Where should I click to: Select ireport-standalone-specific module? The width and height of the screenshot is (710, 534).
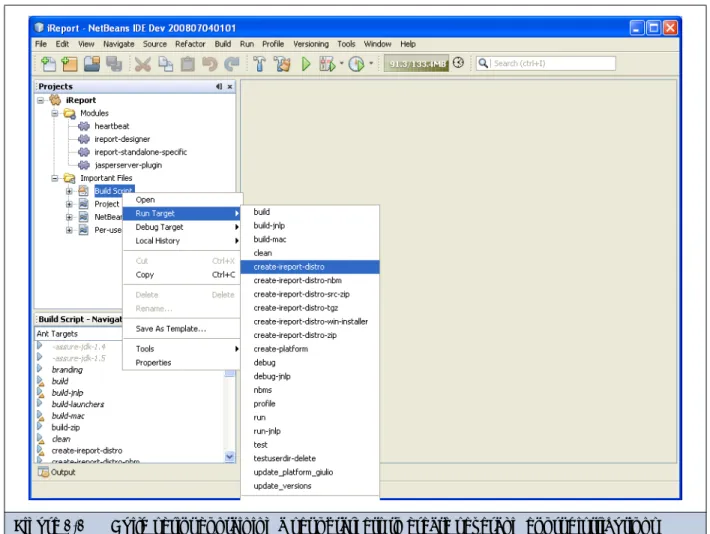(x=140, y=152)
